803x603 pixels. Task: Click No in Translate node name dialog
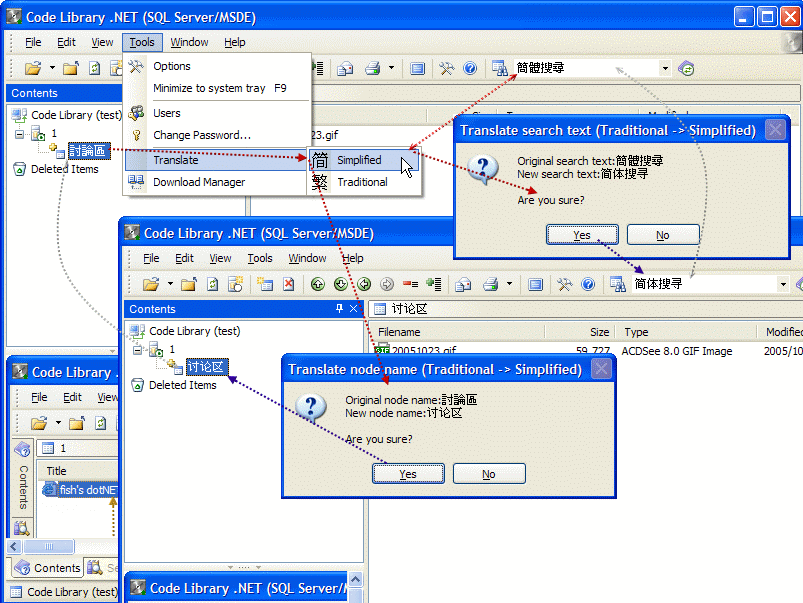(489, 474)
